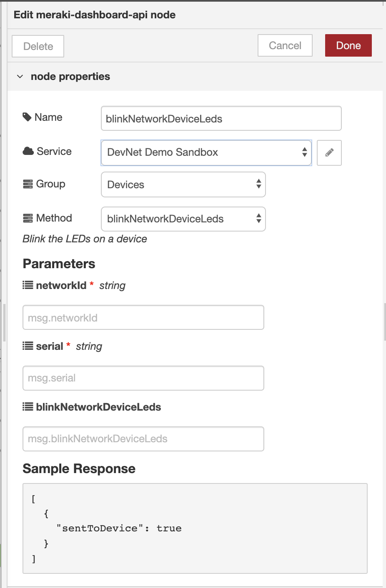Focus the msg.networkId input field
Image resolution: width=386 pixels, height=588 pixels.
click(143, 317)
